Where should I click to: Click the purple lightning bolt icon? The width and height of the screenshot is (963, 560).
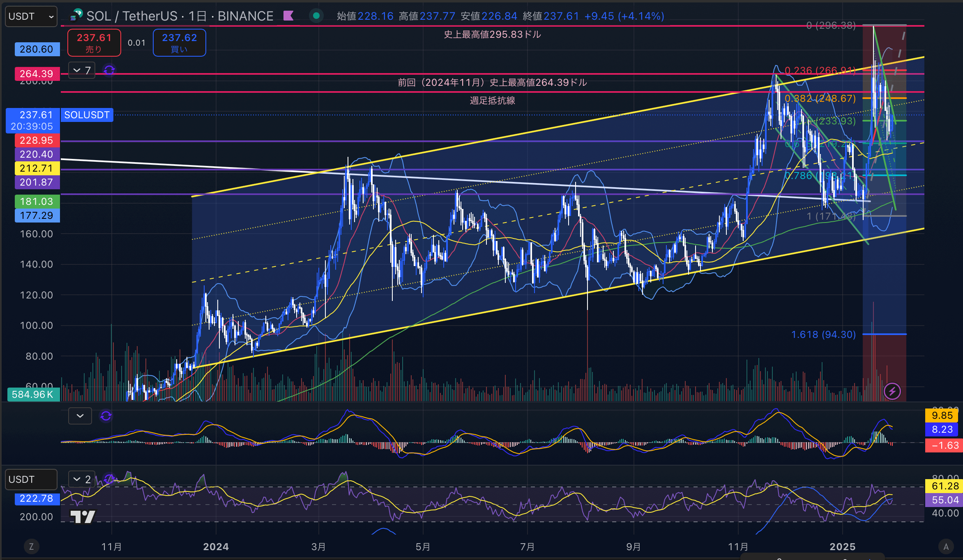[892, 391]
